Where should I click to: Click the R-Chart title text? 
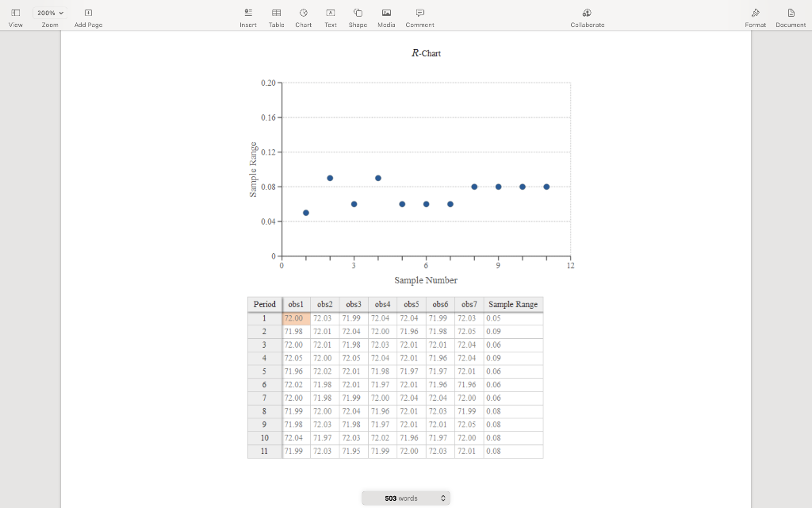pyautogui.click(x=426, y=53)
